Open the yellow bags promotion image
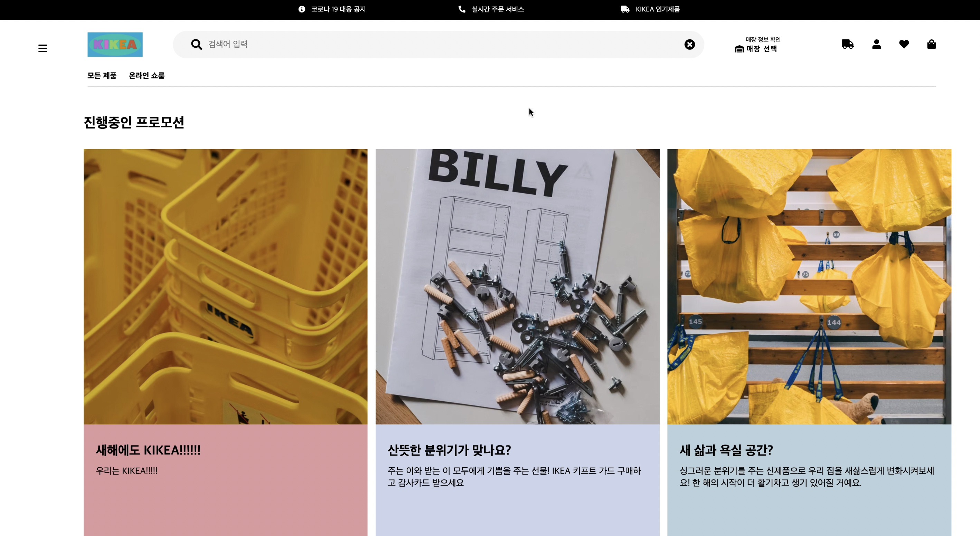The image size is (980, 536). point(809,287)
